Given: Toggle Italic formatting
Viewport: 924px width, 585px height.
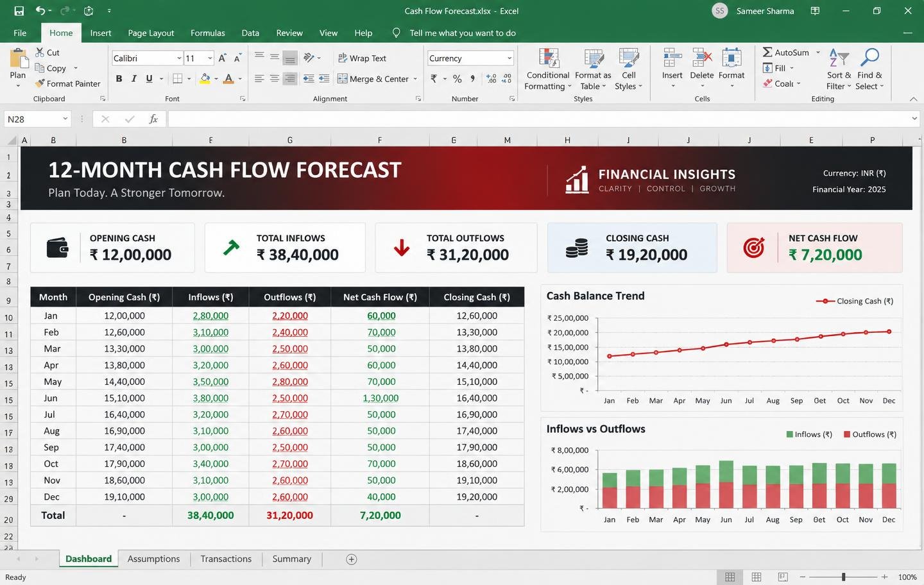Looking at the screenshot, I should pos(134,79).
